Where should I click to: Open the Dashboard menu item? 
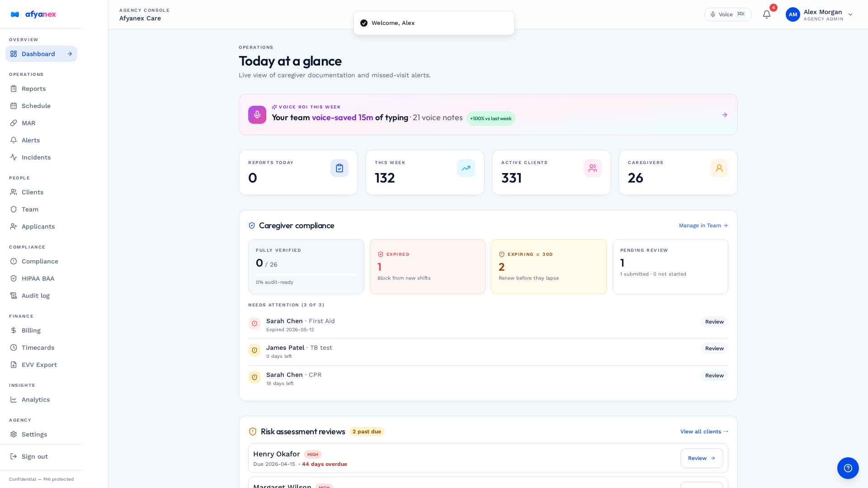pos(41,54)
